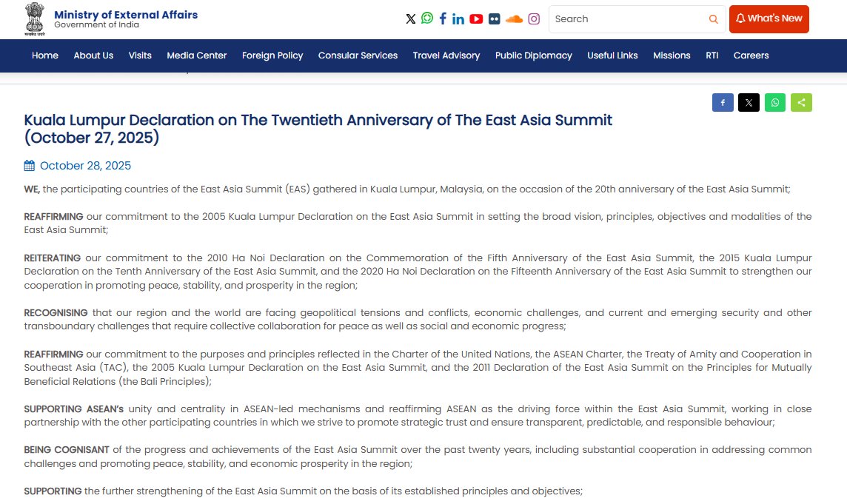The height and width of the screenshot is (504, 847).
Task: Click the generic share icon button
Action: [x=801, y=103]
